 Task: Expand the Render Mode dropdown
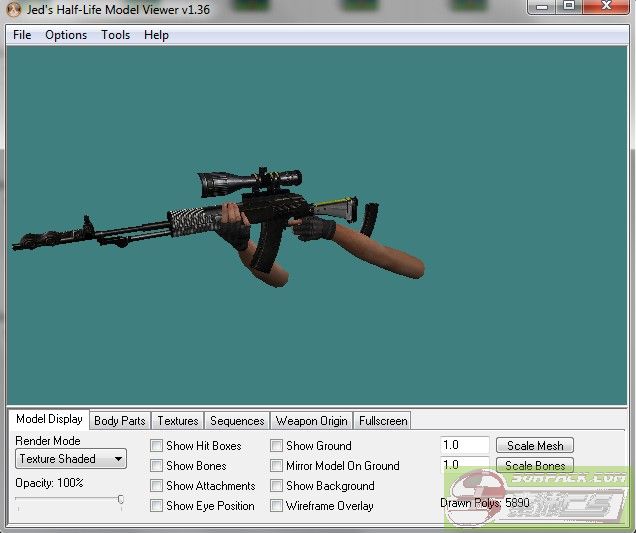click(x=71, y=459)
